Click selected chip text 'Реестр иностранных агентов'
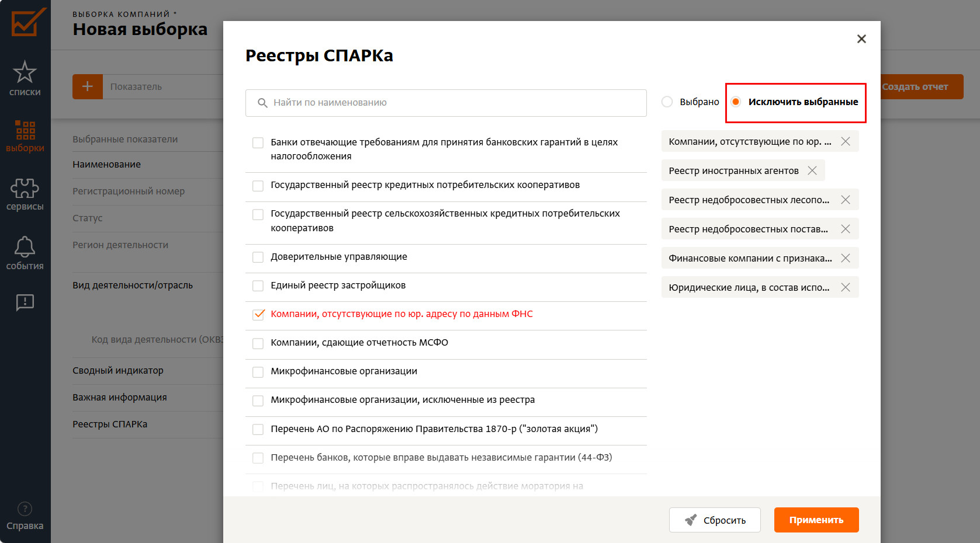980x543 pixels. pyautogui.click(x=733, y=170)
